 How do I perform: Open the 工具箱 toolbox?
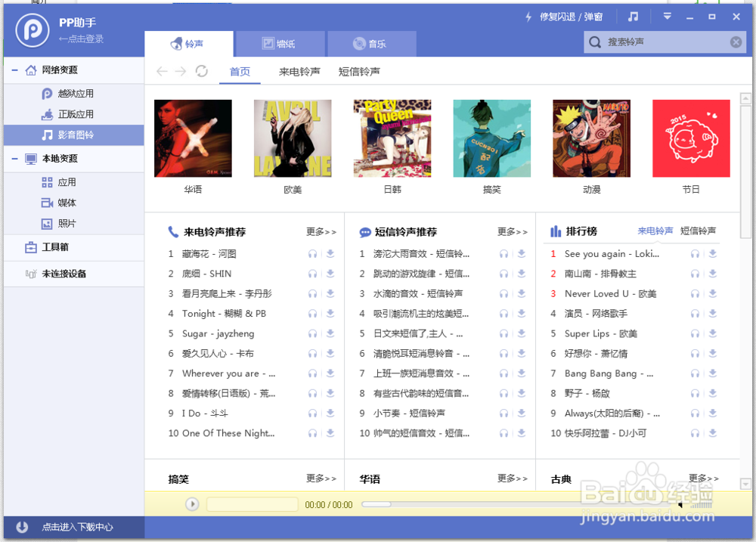[x=74, y=247]
